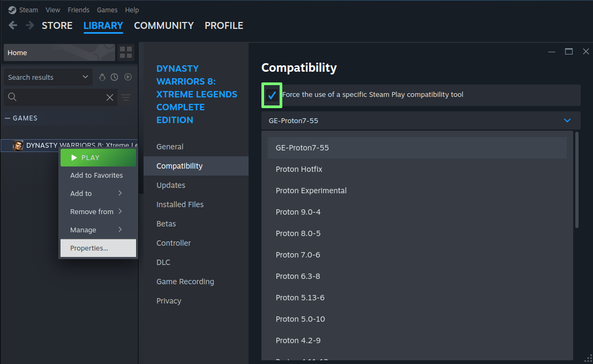Select Proton 6.3-8 option
This screenshot has height=364, width=593.
pyautogui.click(x=417, y=276)
